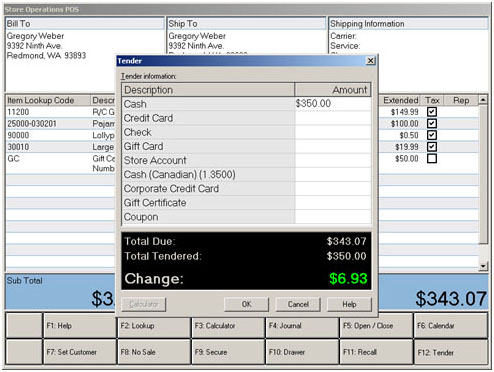This screenshot has width=494, height=372.
Task: Enable tax checkbox on GC row
Action: 432,158
